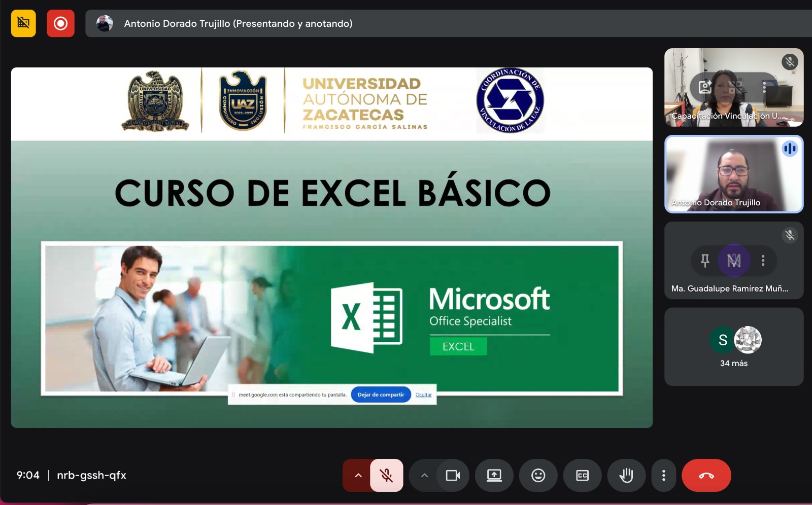Open more options on Ma. Guadalupe's tile

[763, 261]
